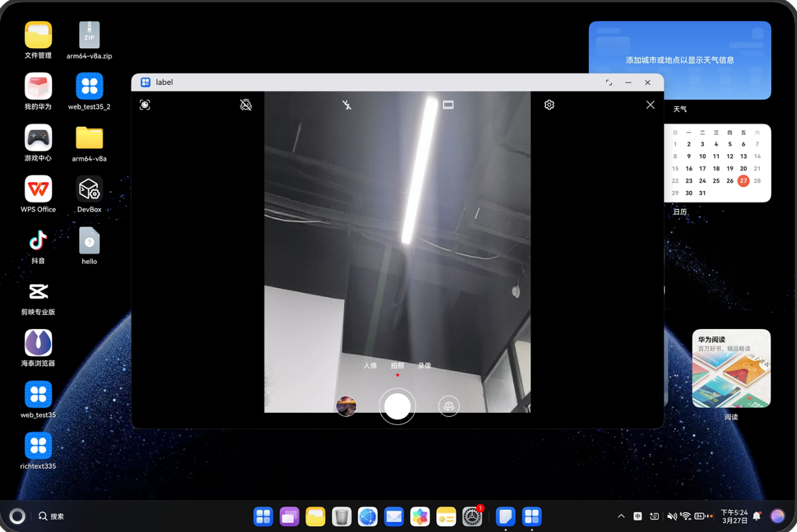Viewport: 797px width, 532px height.
Task: Open 游戏中心 game center icon
Action: pos(38,142)
